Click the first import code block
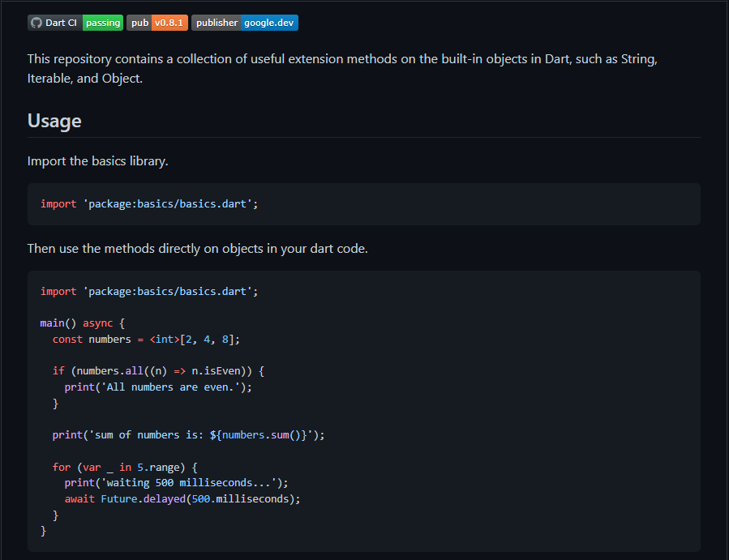This screenshot has width=729, height=560. click(363, 204)
